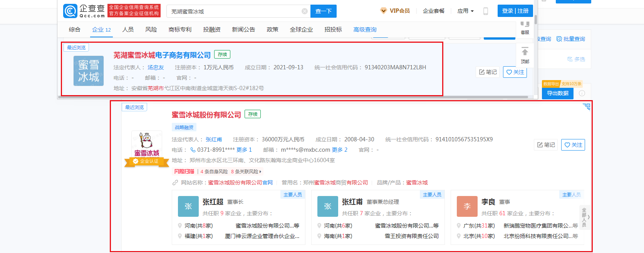
Task: Click 雪王投资有限责任公司 entry
Action: coord(412,236)
